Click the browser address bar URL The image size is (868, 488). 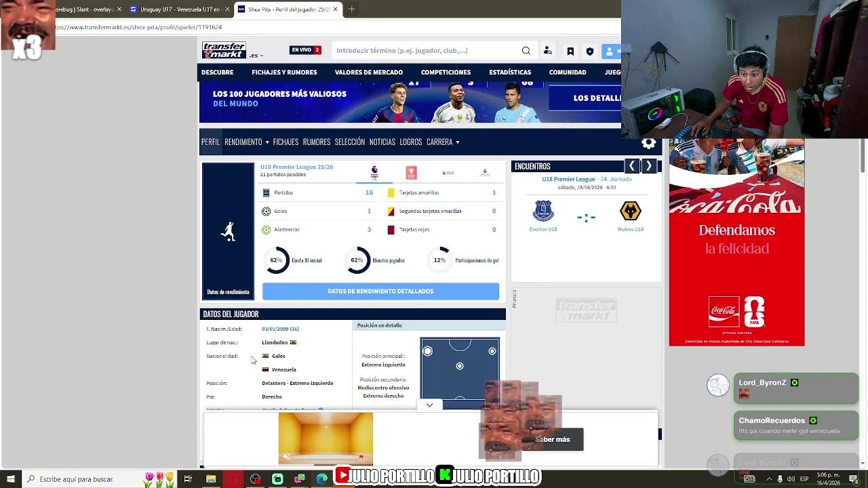(x=139, y=27)
